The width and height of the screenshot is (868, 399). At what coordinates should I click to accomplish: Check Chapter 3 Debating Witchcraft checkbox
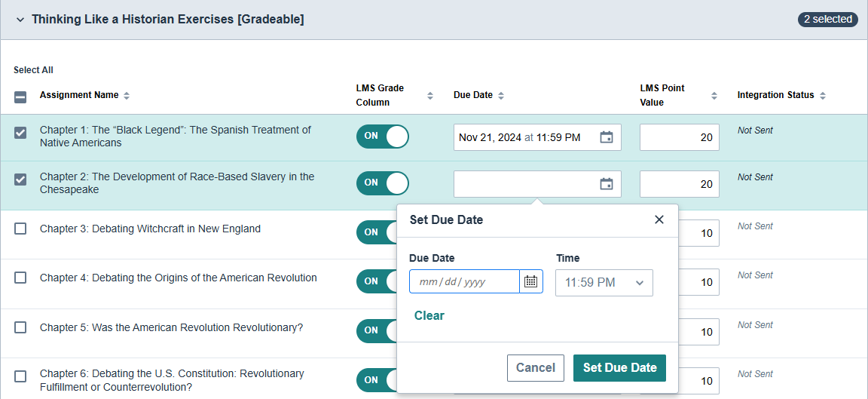[20, 229]
